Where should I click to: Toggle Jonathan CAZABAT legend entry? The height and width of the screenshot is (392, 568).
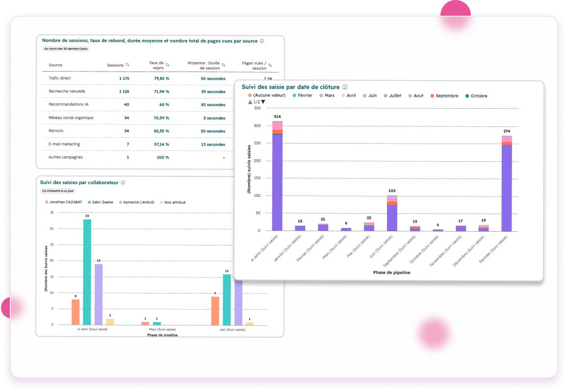(63, 202)
